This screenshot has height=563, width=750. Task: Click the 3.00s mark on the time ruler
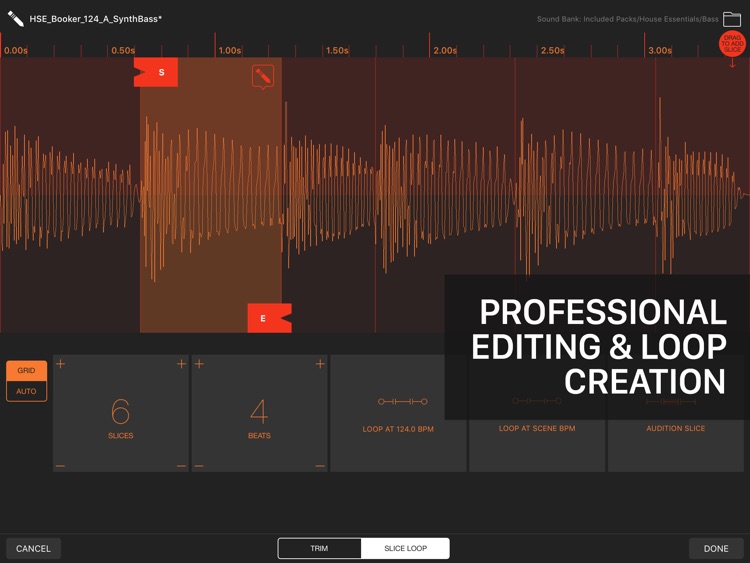(x=660, y=50)
